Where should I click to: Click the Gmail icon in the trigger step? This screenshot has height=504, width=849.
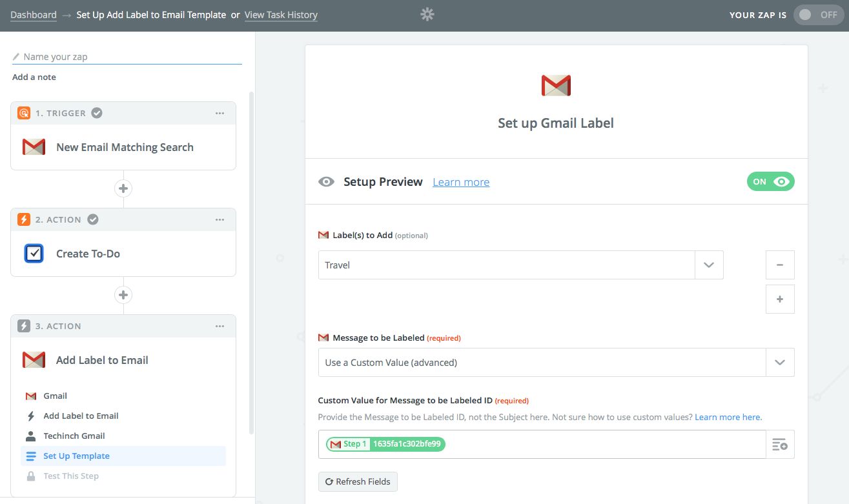(x=34, y=147)
